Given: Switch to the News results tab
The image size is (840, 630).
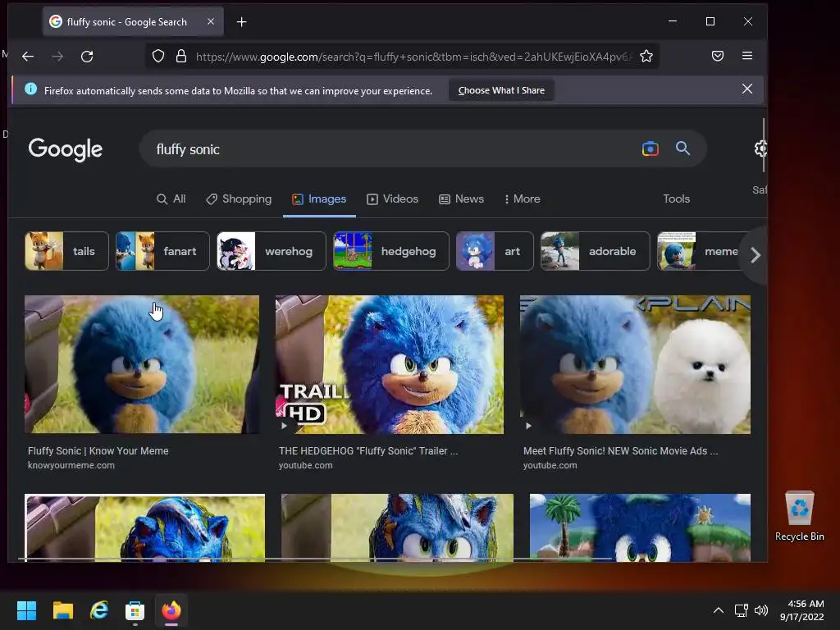Looking at the screenshot, I should pyautogui.click(x=461, y=199).
